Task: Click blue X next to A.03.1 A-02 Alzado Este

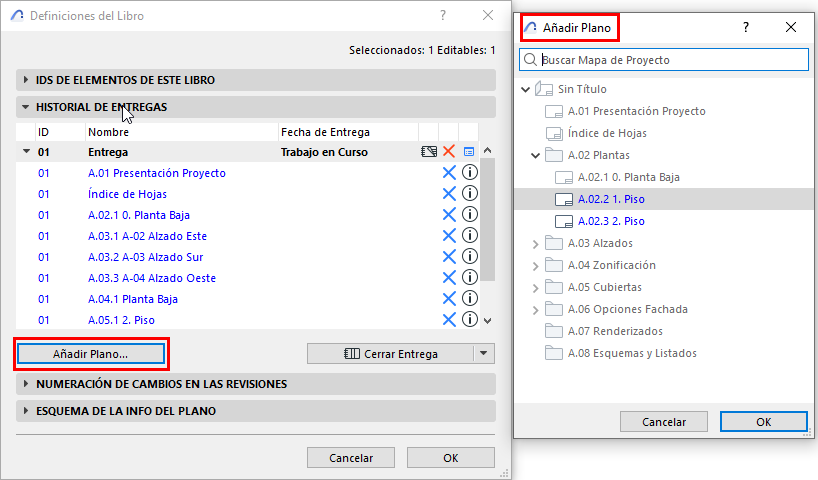Action: pos(449,236)
